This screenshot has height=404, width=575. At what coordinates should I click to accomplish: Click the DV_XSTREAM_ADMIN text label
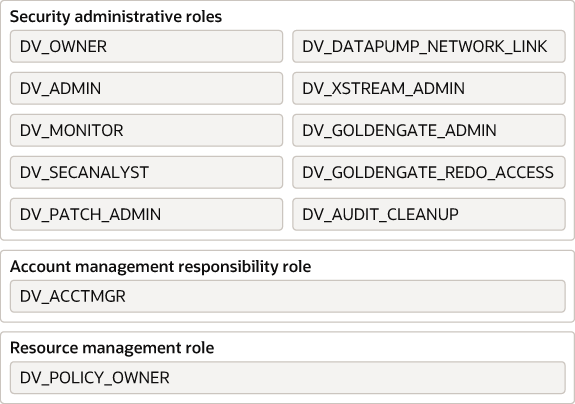pyautogui.click(x=384, y=89)
